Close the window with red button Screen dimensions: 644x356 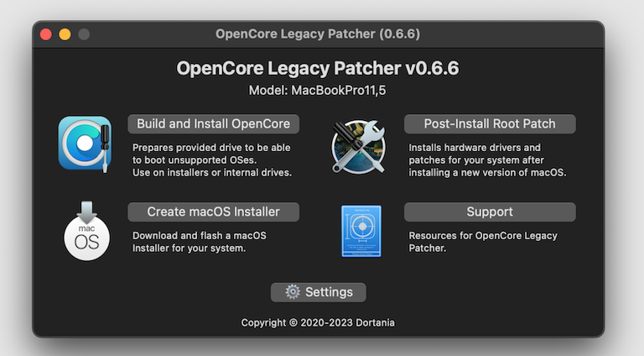click(46, 34)
